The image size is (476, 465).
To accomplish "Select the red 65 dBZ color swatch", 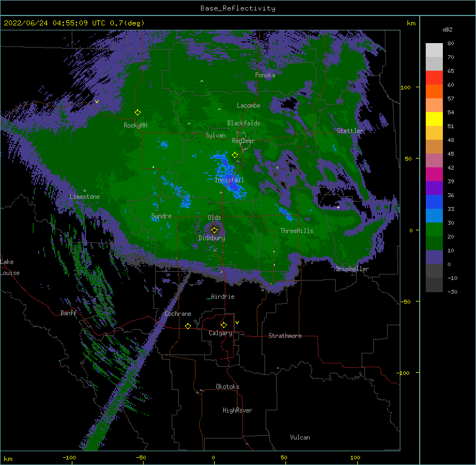I will [434, 78].
